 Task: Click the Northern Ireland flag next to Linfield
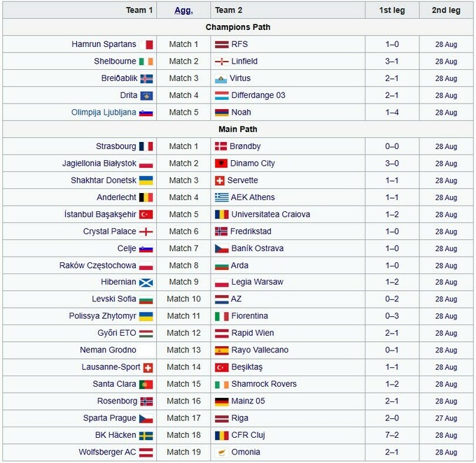pyautogui.click(x=222, y=62)
